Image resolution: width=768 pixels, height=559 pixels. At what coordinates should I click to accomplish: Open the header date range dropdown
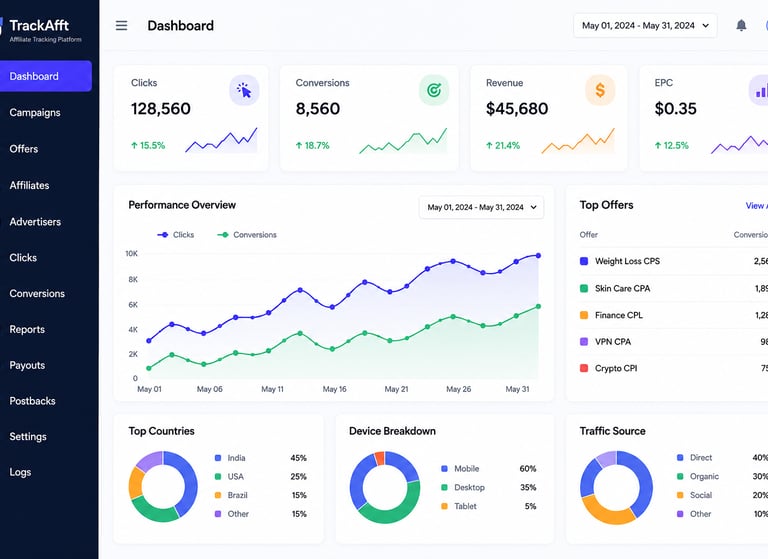(x=645, y=25)
